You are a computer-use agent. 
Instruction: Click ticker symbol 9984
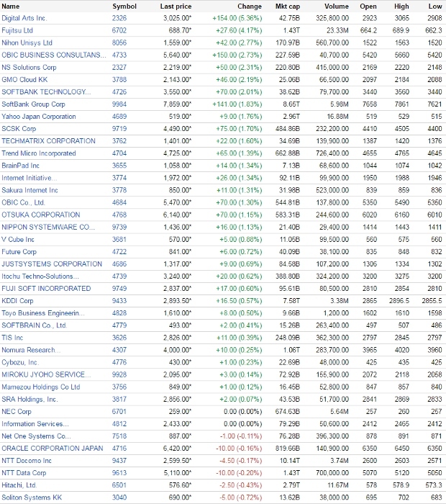tap(119, 104)
